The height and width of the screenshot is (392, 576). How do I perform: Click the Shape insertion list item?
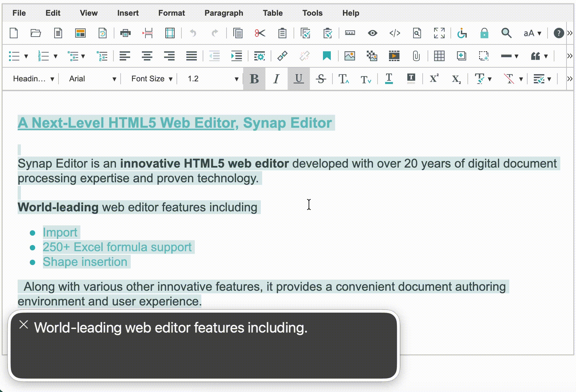85,262
